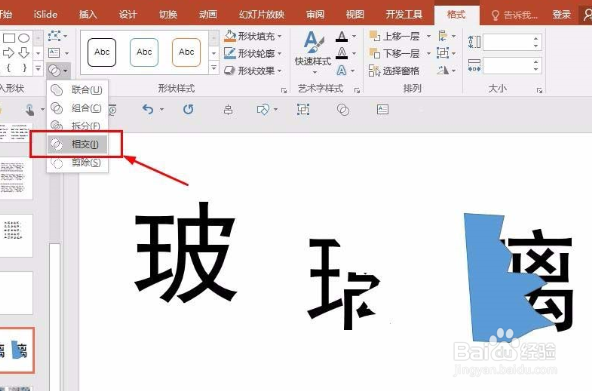Open the 切换 ribbon tab
Viewport: 592px width, 391px height.
pos(168,14)
